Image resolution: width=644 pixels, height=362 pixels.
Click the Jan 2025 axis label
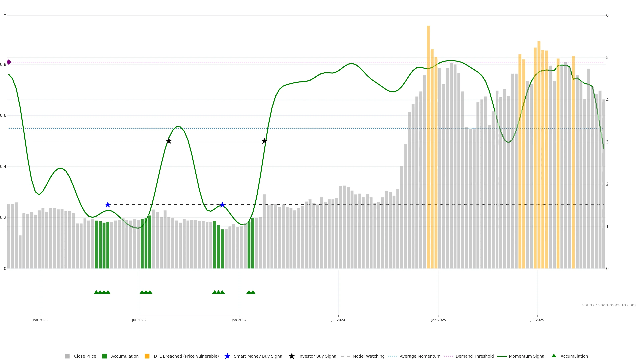coord(438,320)
